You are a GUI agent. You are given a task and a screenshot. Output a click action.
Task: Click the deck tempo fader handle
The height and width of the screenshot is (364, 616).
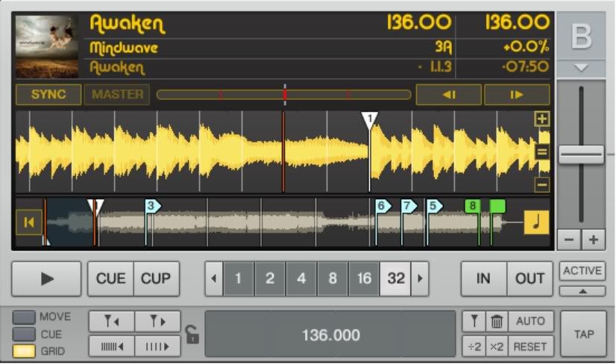tap(581, 154)
